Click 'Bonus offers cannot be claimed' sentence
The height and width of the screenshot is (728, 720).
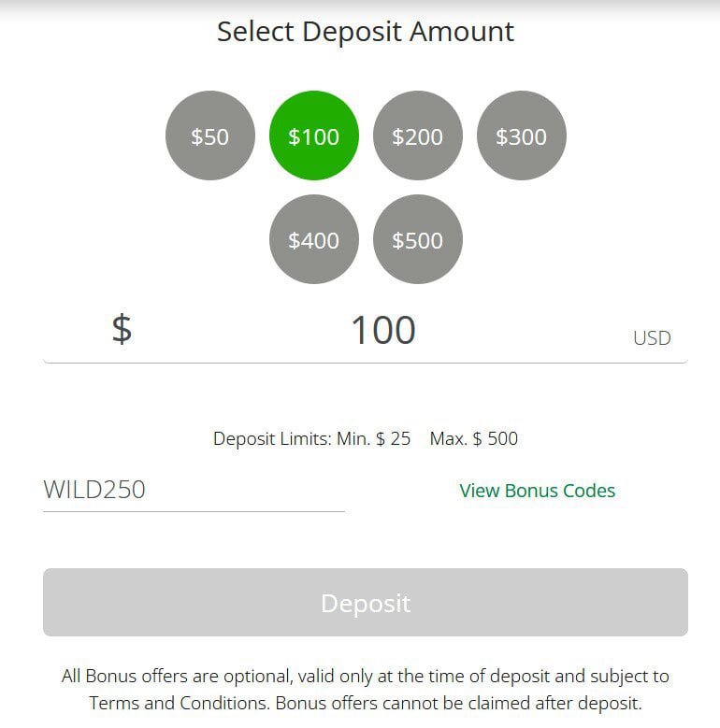458,702
